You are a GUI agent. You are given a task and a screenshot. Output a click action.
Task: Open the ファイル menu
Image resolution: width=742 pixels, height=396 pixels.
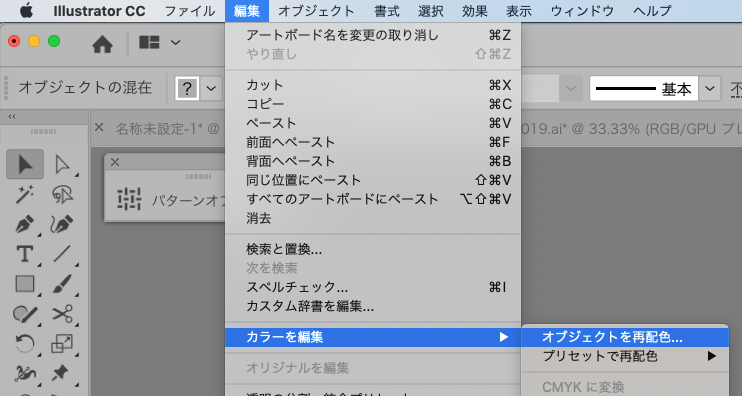189,11
